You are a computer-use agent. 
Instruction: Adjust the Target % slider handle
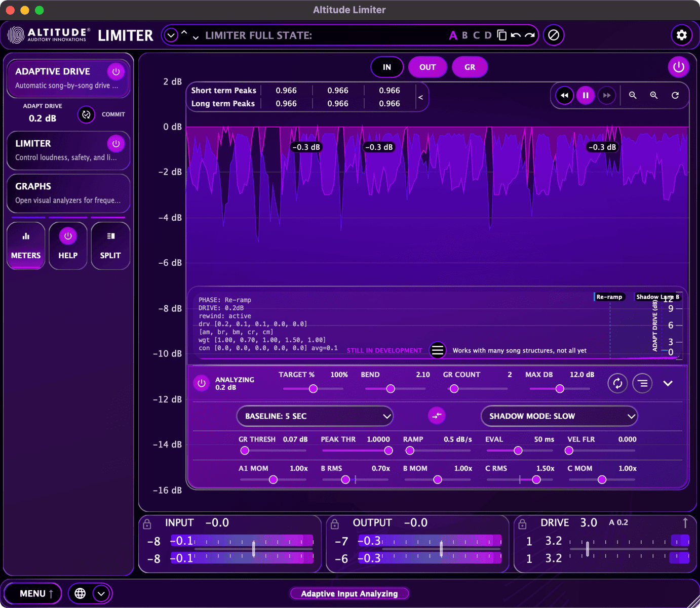coord(313,389)
